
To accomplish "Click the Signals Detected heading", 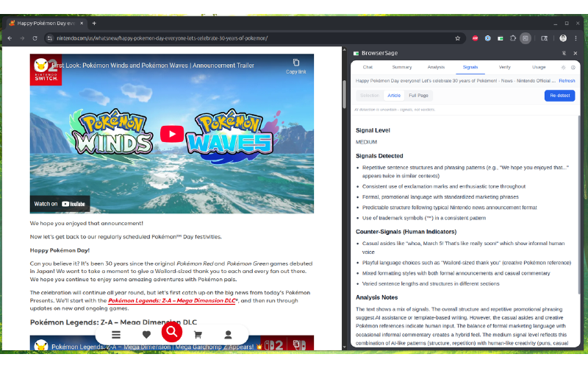I will click(379, 156).
